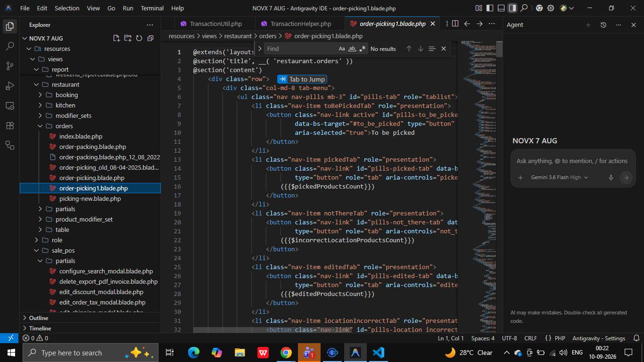
Task: Toggle Match Case in Find widget
Action: 342,49
